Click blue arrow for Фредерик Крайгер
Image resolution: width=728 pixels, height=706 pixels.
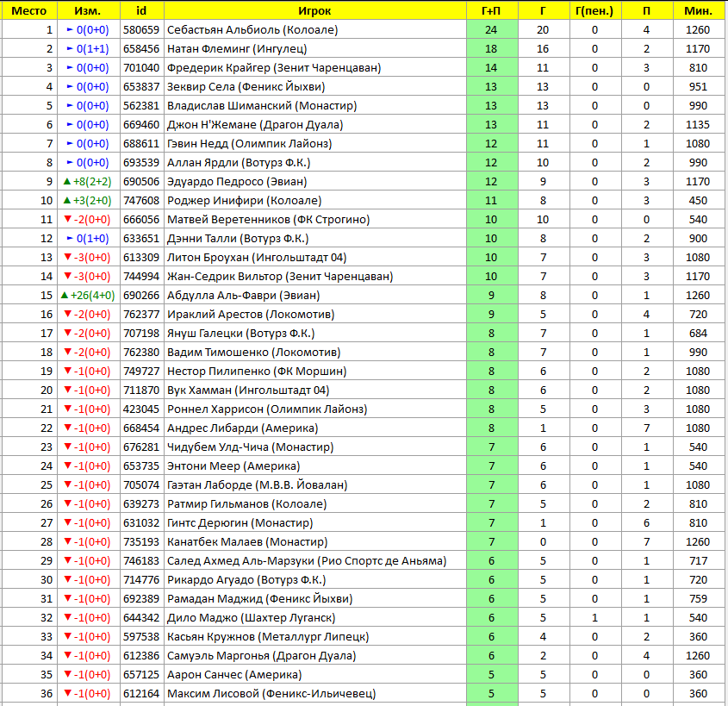click(70, 67)
